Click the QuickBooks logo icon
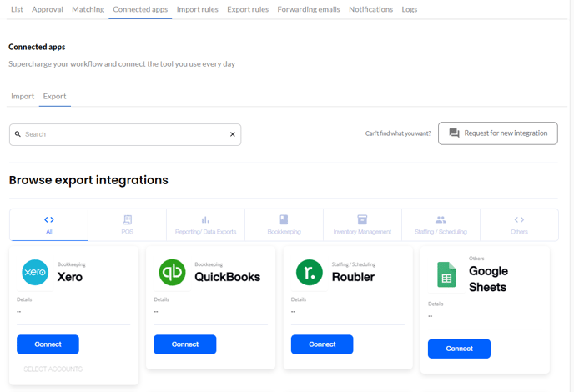 [x=172, y=272]
